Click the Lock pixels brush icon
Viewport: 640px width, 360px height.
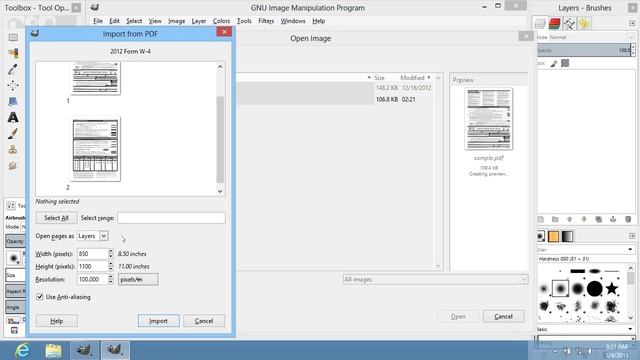[x=554, y=63]
